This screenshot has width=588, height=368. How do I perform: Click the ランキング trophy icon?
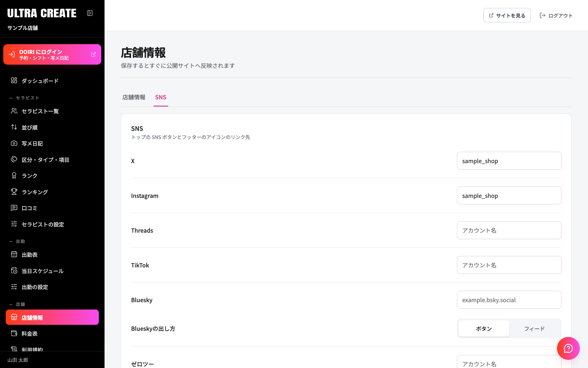tap(14, 192)
